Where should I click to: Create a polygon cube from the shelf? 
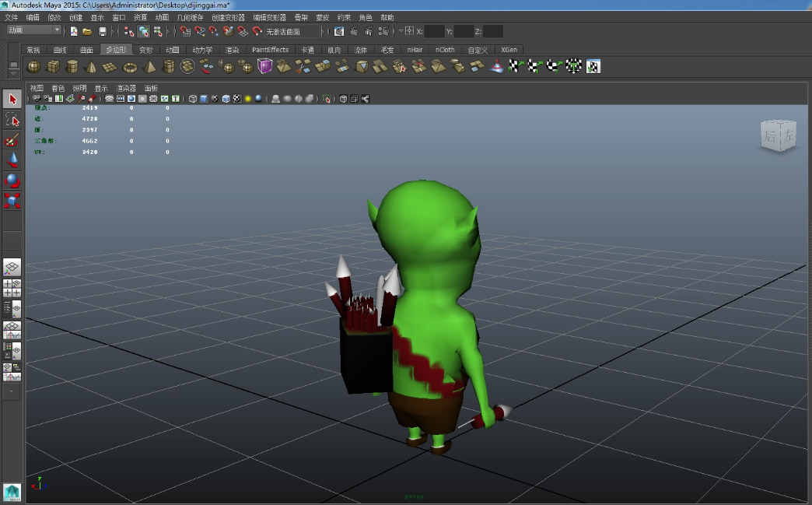pyautogui.click(x=54, y=67)
